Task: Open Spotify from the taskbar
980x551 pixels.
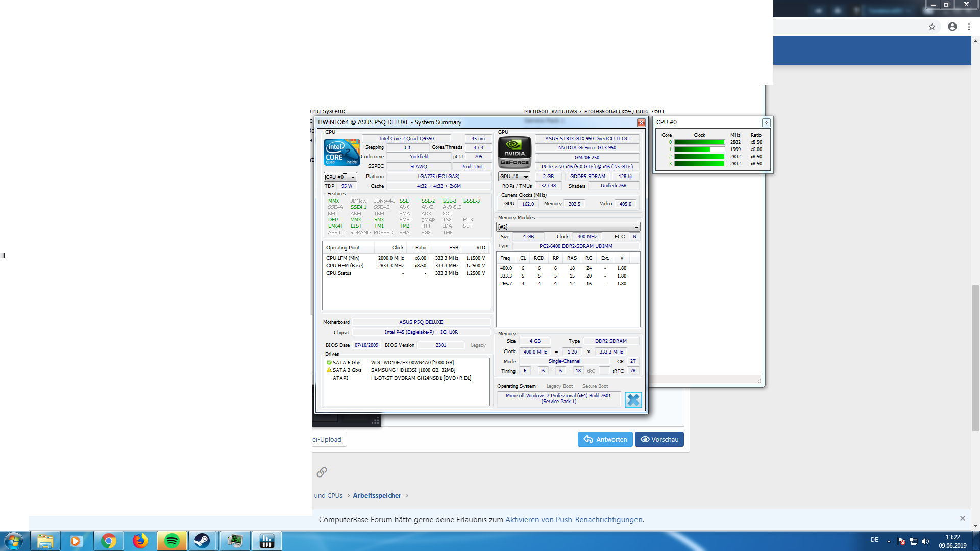Action: coord(172,541)
